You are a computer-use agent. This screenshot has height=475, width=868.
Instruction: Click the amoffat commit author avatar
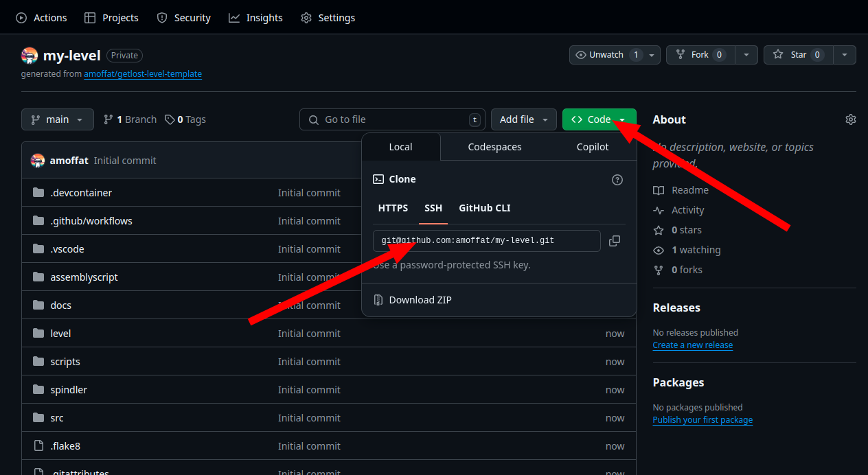38,161
